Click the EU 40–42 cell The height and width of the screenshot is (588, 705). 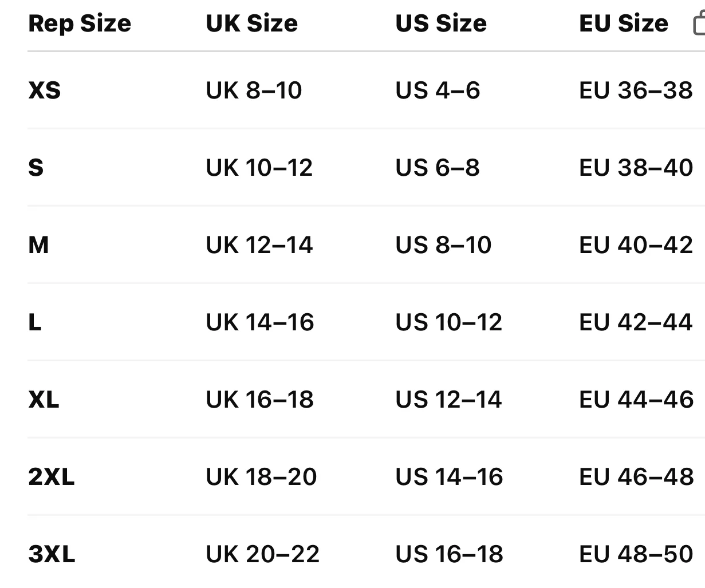coord(636,245)
